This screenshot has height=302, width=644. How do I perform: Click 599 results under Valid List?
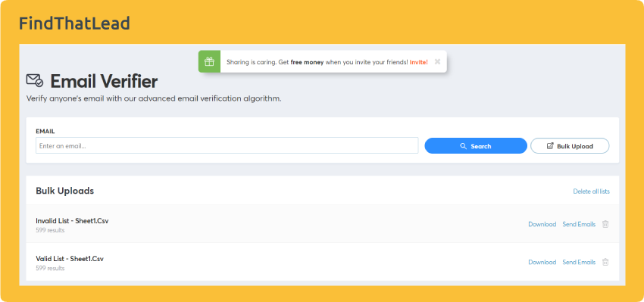click(50, 268)
